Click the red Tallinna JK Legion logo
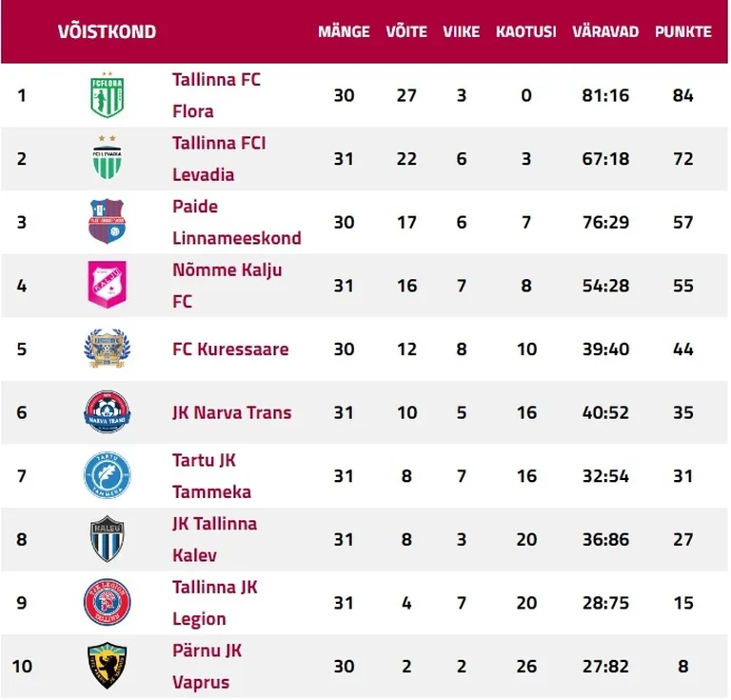 tap(107, 602)
